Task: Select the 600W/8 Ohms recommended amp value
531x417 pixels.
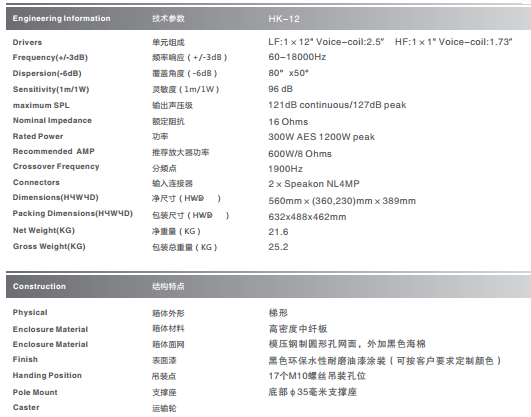Action: point(300,154)
